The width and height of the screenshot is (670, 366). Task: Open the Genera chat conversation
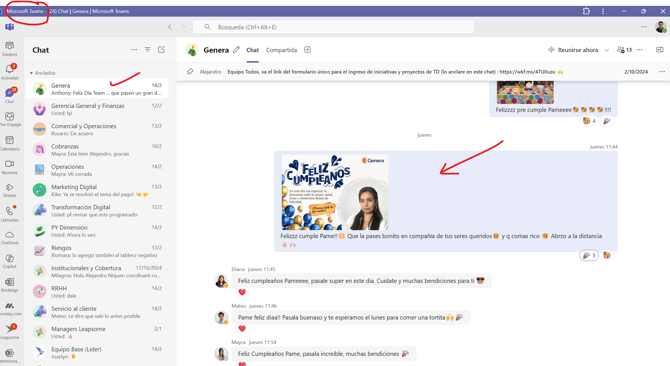pos(97,89)
